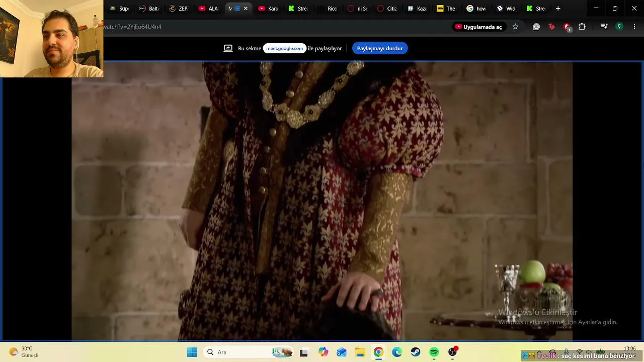This screenshot has width=644, height=362.
Task: Click the red Tp extension icon
Action: click(x=551, y=27)
